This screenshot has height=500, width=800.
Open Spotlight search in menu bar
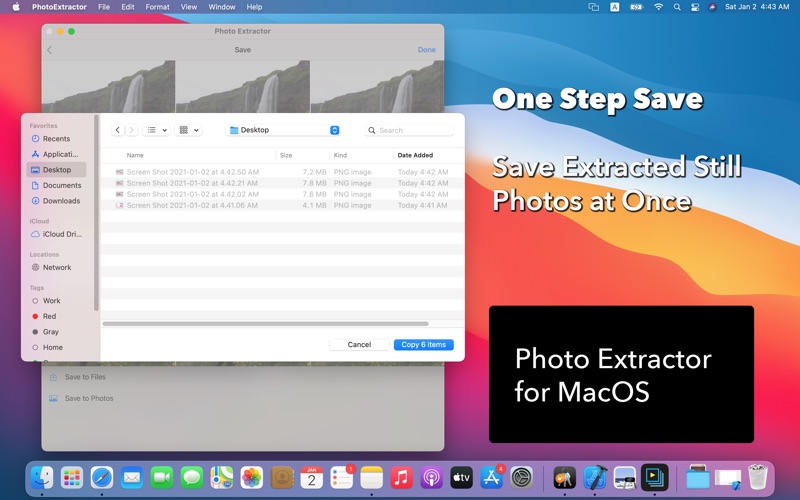click(x=677, y=7)
